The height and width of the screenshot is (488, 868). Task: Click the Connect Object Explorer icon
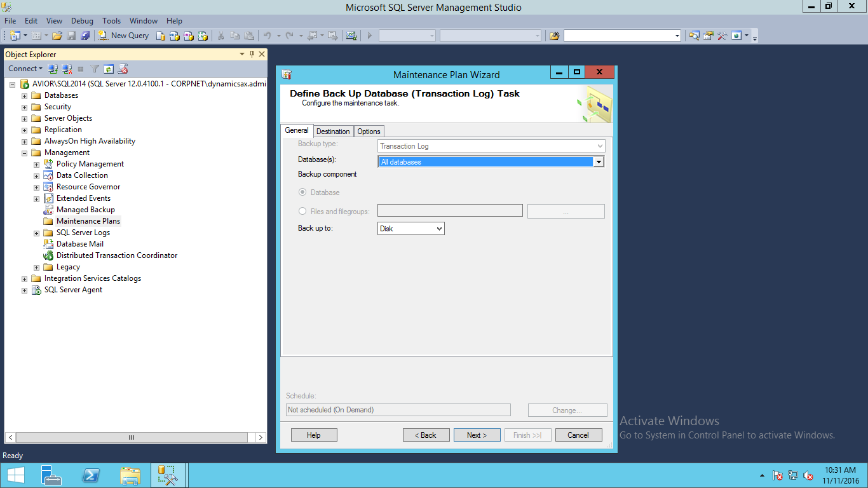[x=53, y=69]
